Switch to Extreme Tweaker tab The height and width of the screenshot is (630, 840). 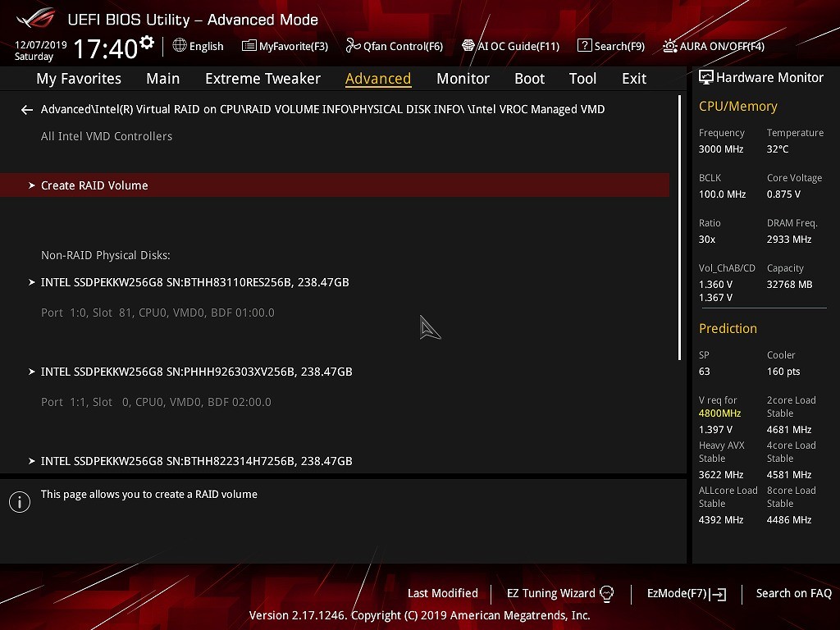pyautogui.click(x=262, y=79)
